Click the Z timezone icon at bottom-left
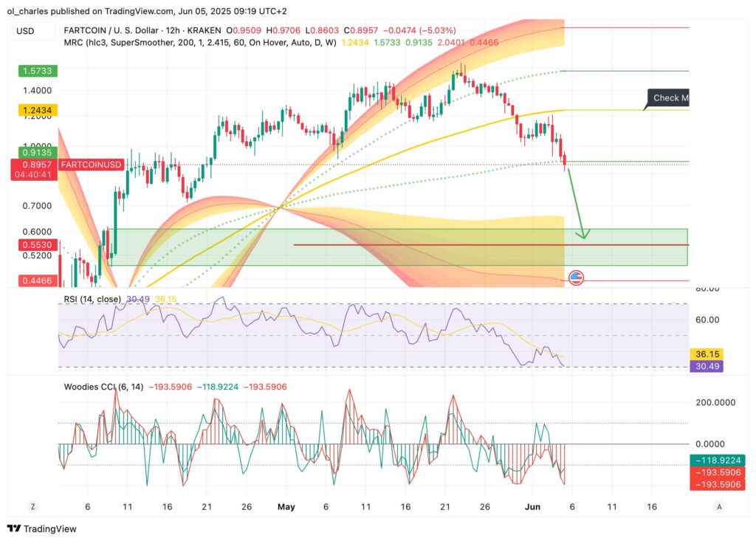The height and width of the screenshot is (541, 756). (32, 507)
